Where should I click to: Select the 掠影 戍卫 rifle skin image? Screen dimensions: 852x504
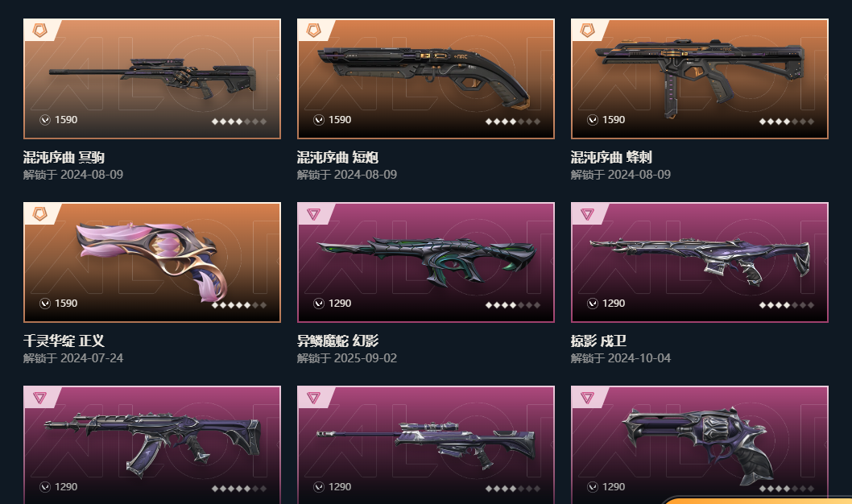(700, 262)
